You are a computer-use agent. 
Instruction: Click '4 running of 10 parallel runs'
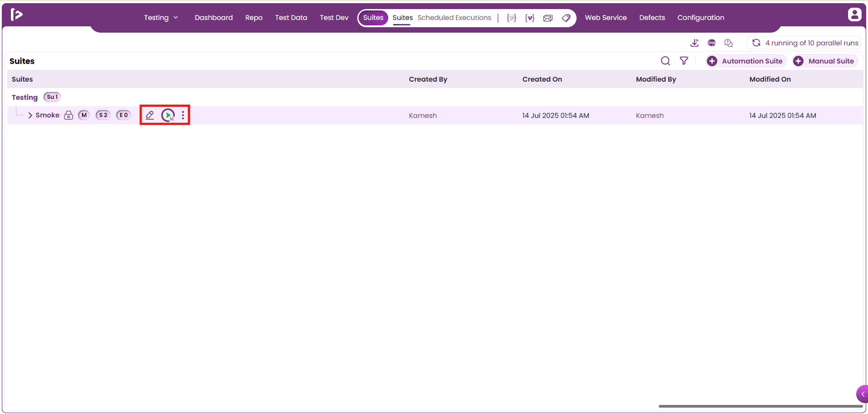[x=812, y=43]
